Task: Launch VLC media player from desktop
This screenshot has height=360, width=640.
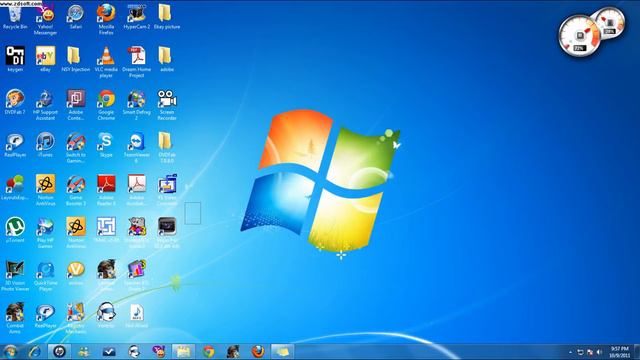Action: (x=106, y=62)
